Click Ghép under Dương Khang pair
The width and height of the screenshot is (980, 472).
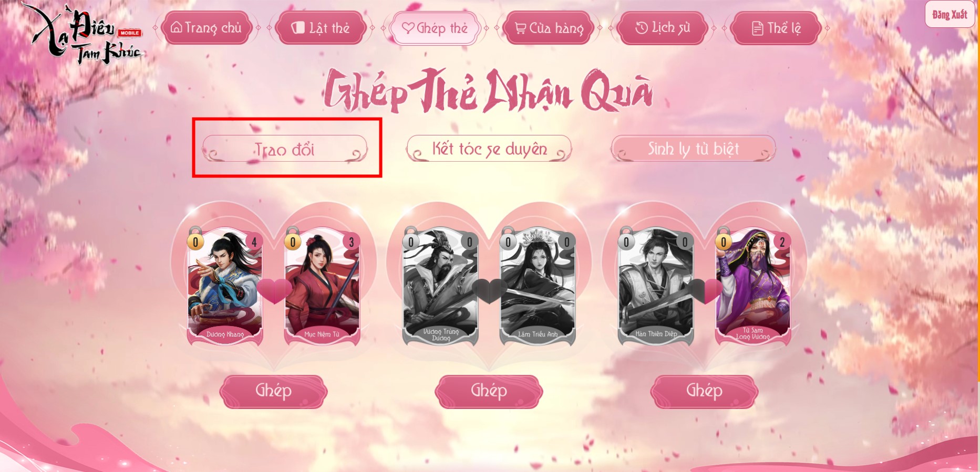pos(273,391)
